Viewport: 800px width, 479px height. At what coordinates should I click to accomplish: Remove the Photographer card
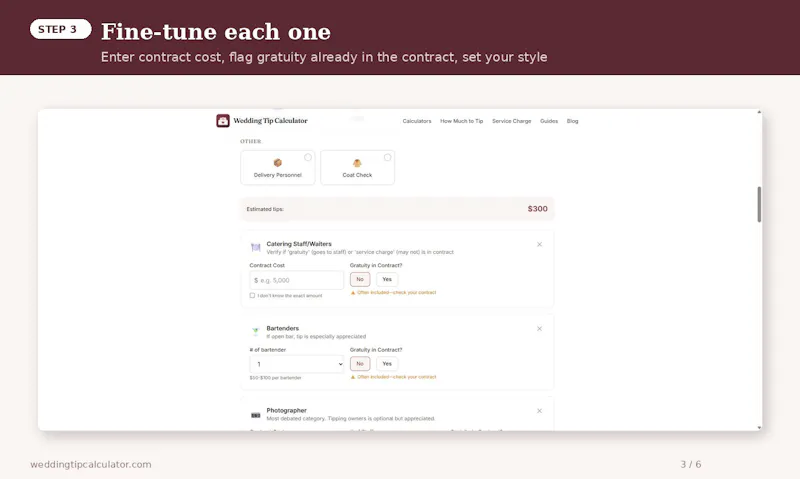(539, 411)
